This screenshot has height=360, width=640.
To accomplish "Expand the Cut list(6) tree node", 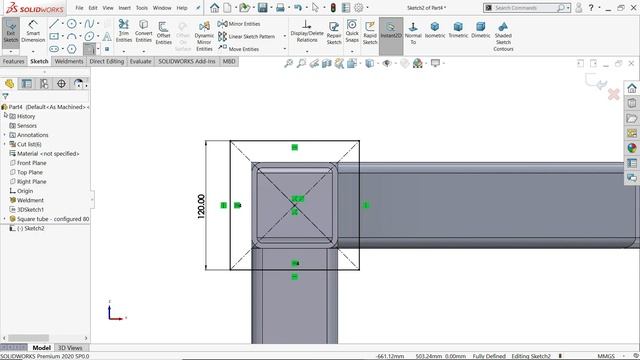I will pyautogui.click(x=4, y=144).
